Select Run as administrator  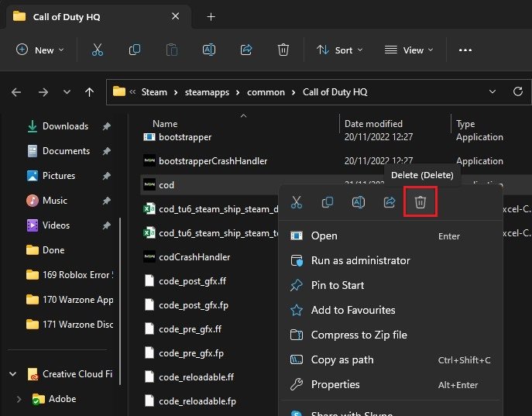click(x=360, y=260)
